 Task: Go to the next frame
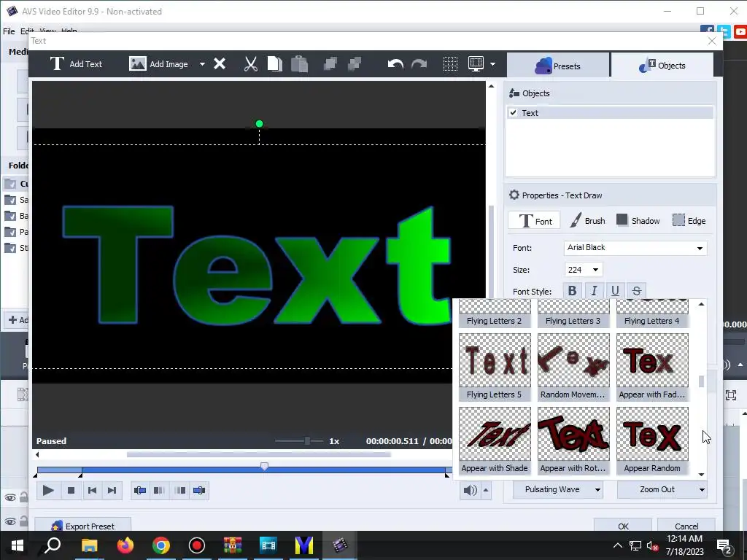click(112, 490)
